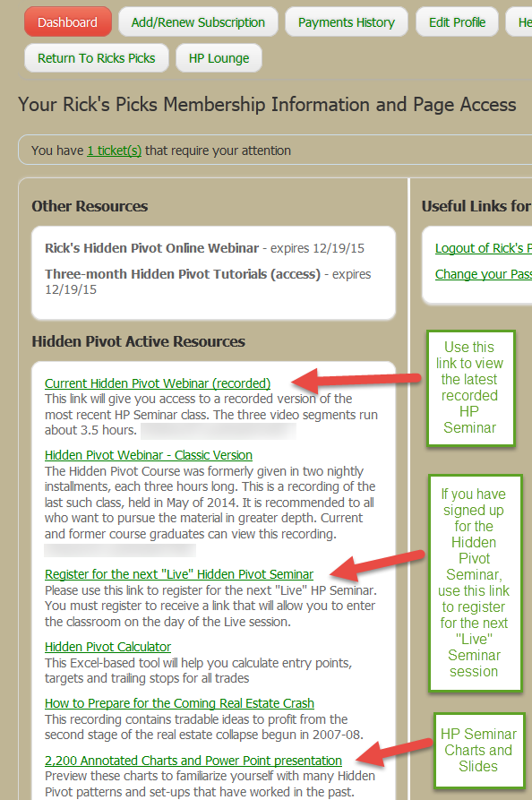Open the Dashboard tab

[x=68, y=22]
